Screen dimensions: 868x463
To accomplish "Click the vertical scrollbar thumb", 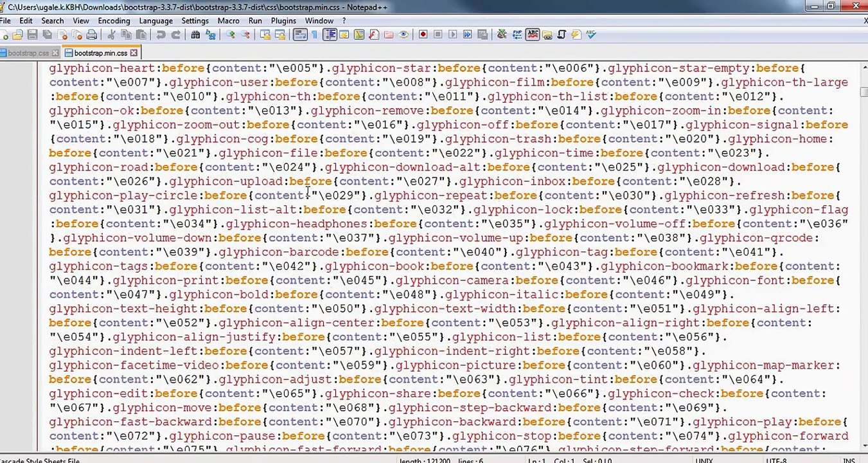I will (864, 91).
